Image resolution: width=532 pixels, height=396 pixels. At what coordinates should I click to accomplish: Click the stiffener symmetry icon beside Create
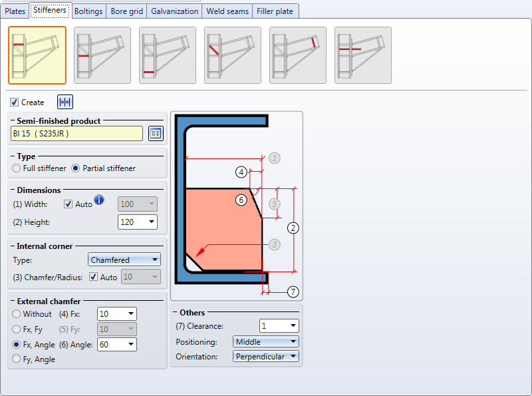[x=65, y=102]
